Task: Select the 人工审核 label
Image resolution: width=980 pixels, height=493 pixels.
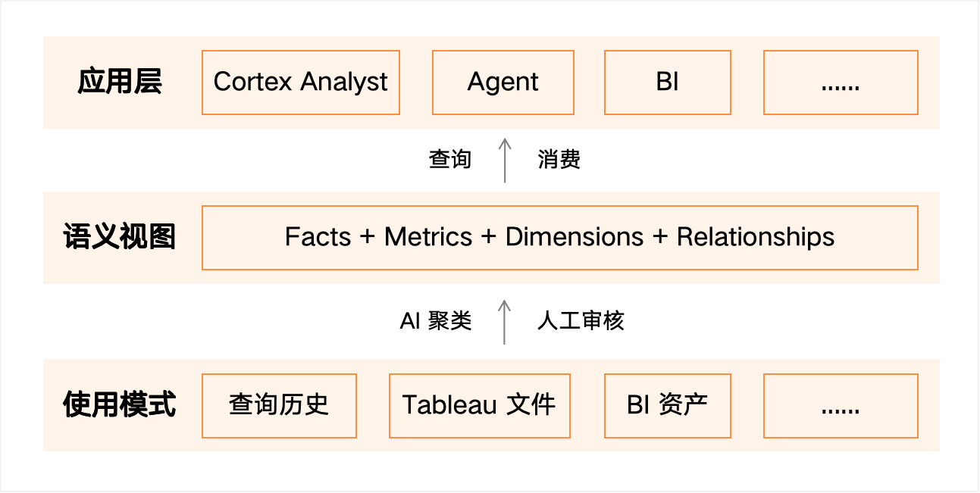Action: (581, 322)
